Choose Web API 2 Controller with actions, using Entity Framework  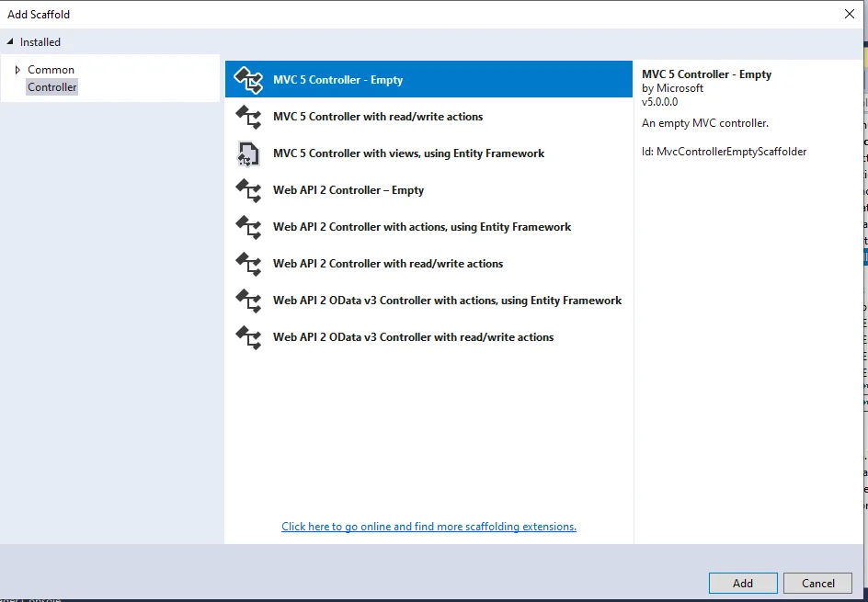click(x=422, y=227)
